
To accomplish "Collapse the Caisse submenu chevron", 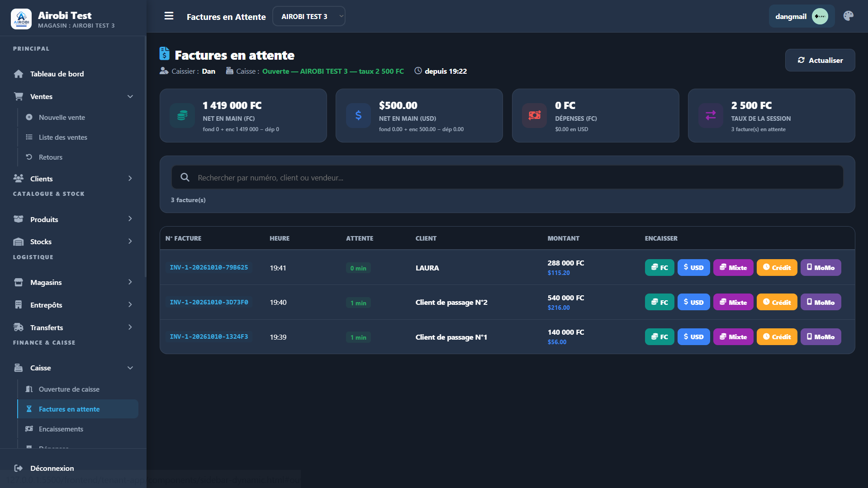I will point(130,368).
